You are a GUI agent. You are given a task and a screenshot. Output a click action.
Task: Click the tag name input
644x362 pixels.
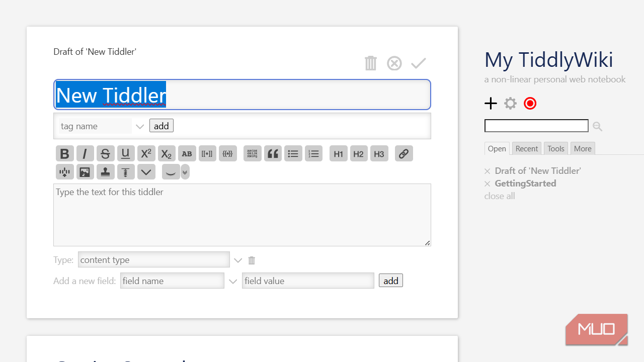click(95, 126)
